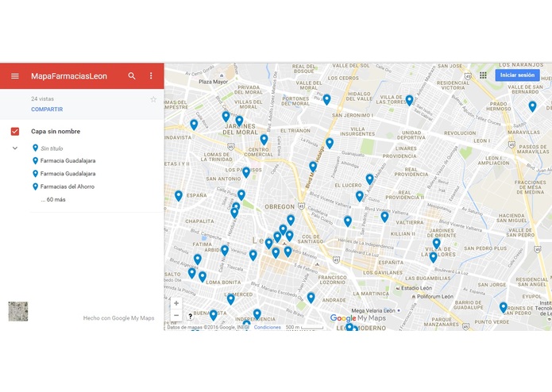This screenshot has height=392, width=552.
Task: Select the first Farmacia Guadalajara entry
Action: [68, 160]
